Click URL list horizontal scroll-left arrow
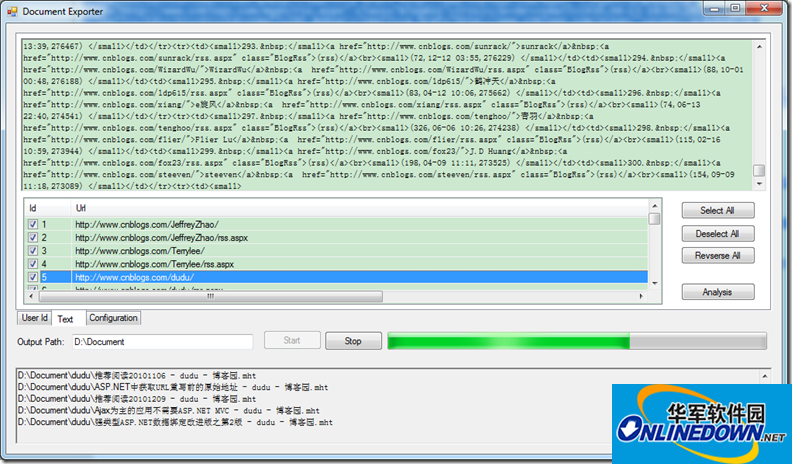The width and height of the screenshot is (792, 464). tap(31, 296)
